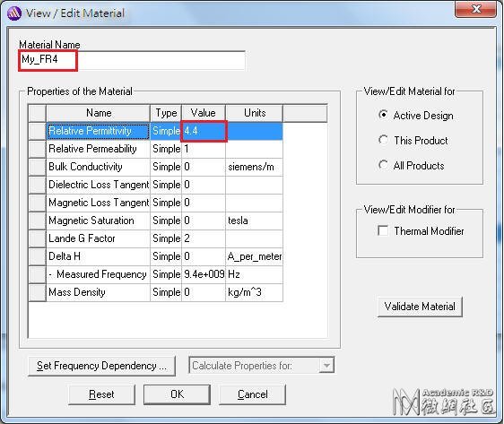Click the Name column header
Image resolution: width=504 pixels, height=424 pixels.
coord(99,113)
